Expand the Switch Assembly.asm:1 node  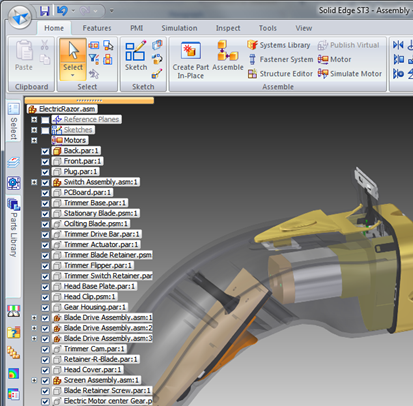pyautogui.click(x=34, y=182)
